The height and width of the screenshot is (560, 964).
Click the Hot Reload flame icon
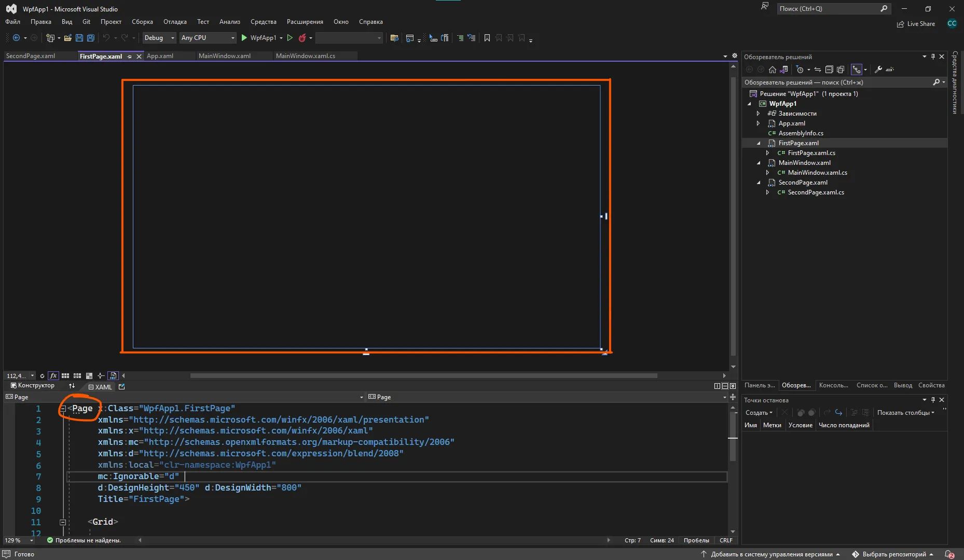tap(302, 38)
